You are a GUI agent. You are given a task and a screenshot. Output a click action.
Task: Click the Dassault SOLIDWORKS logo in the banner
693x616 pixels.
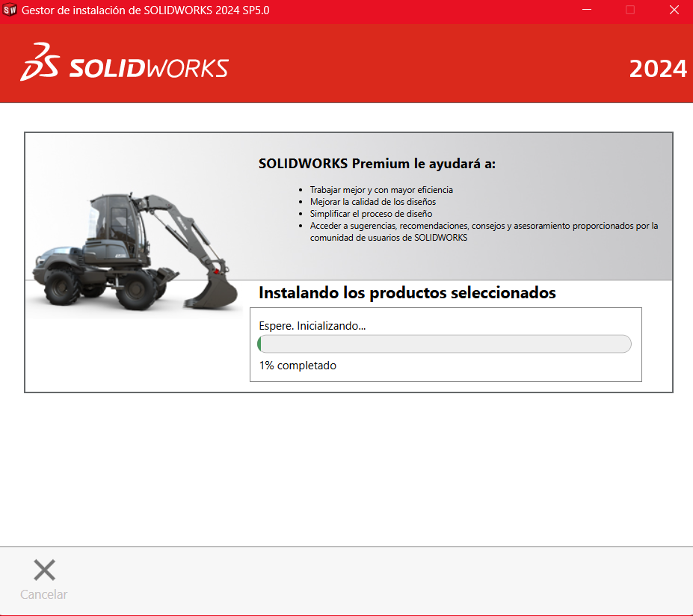124,62
